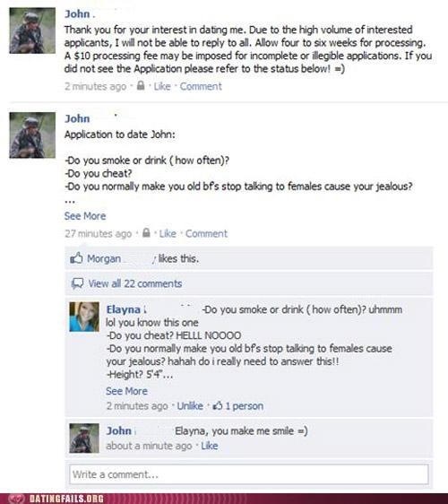This screenshot has width=448, height=504.
Task: Click the lock icon on application post
Action: point(146,232)
